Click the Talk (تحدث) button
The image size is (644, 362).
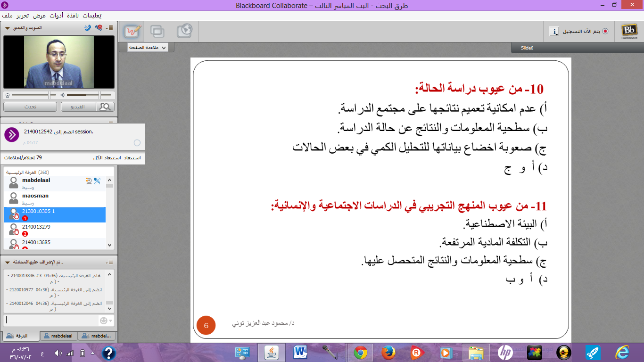[30, 107]
